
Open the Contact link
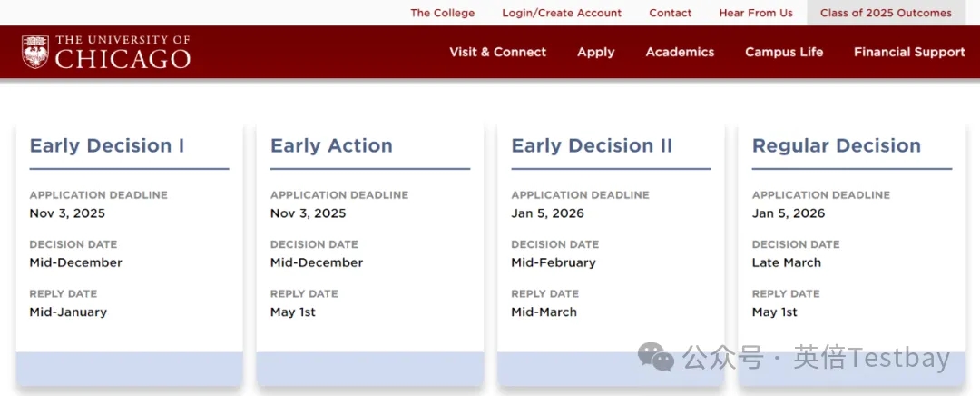click(670, 13)
